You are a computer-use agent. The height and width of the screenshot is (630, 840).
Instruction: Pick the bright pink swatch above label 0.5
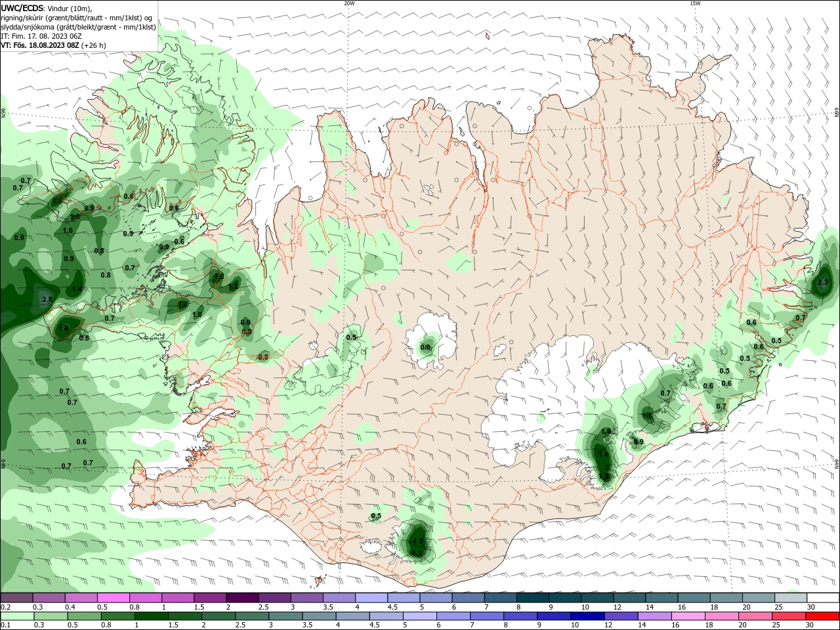coord(114,598)
